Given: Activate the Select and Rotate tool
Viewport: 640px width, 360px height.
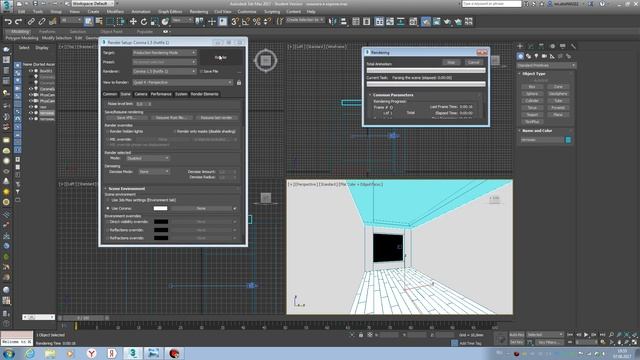Looking at the screenshot, I should click(144, 22).
